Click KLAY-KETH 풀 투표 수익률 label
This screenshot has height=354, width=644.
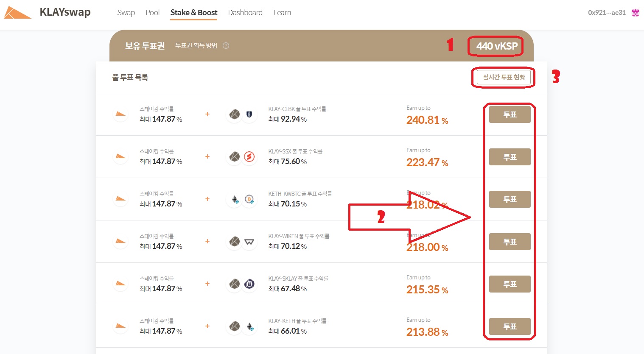pos(297,321)
